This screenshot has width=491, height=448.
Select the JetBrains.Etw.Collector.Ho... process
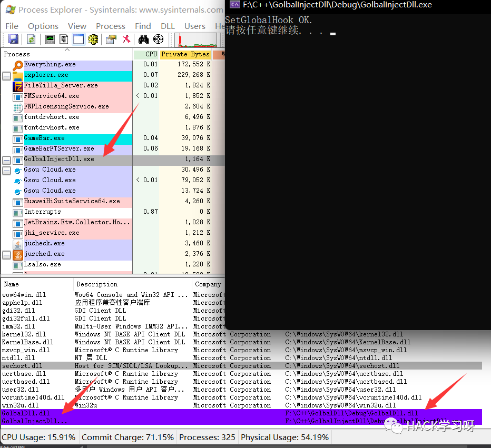coord(113,222)
